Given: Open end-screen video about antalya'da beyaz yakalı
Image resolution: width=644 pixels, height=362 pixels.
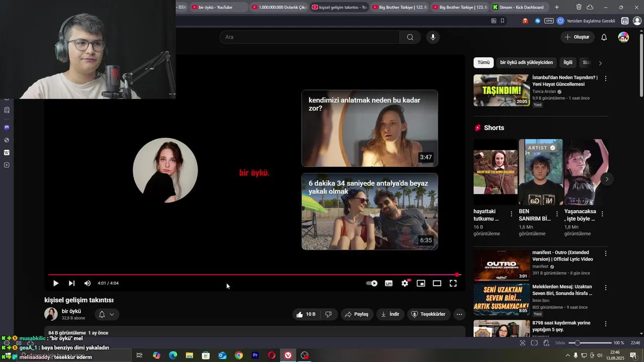Looking at the screenshot, I should pos(370,212).
